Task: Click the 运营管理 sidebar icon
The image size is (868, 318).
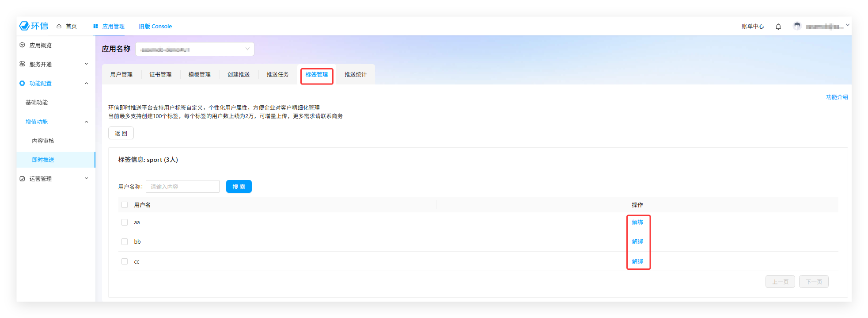Action: tap(22, 179)
